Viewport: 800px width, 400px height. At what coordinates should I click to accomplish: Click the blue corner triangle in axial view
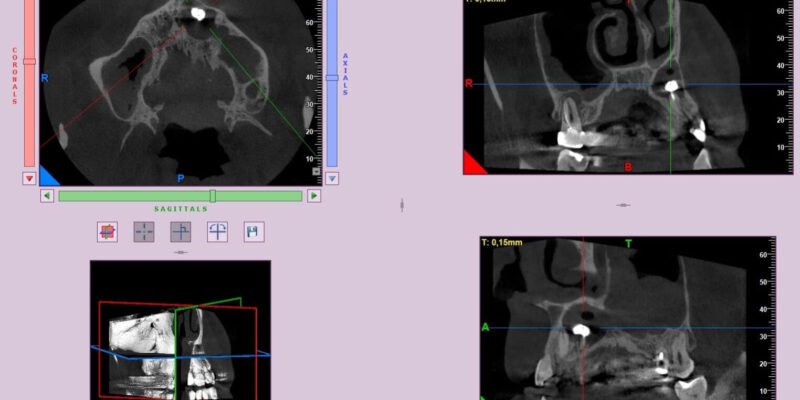pyautogui.click(x=46, y=178)
